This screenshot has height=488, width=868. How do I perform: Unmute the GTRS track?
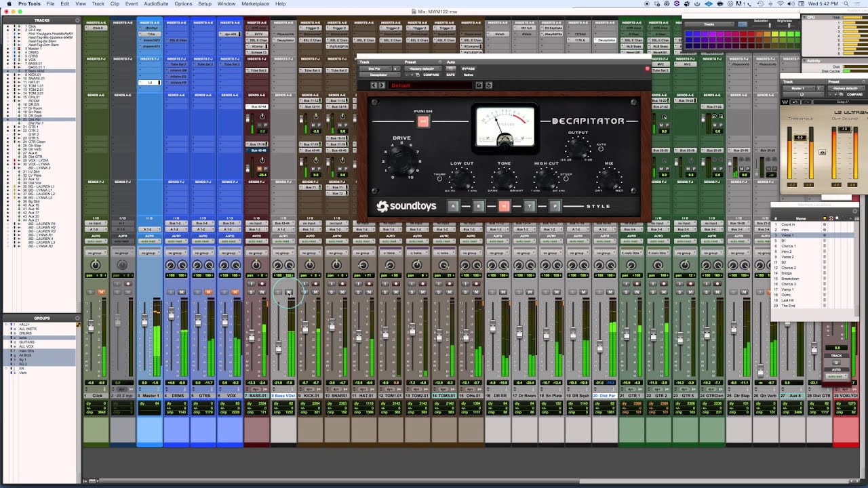pos(208,292)
